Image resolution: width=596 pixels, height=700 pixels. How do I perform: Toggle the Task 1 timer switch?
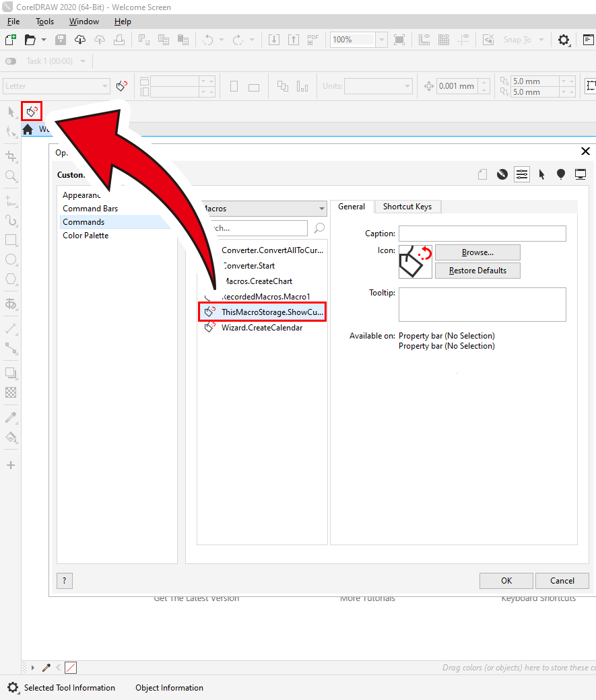[11, 61]
